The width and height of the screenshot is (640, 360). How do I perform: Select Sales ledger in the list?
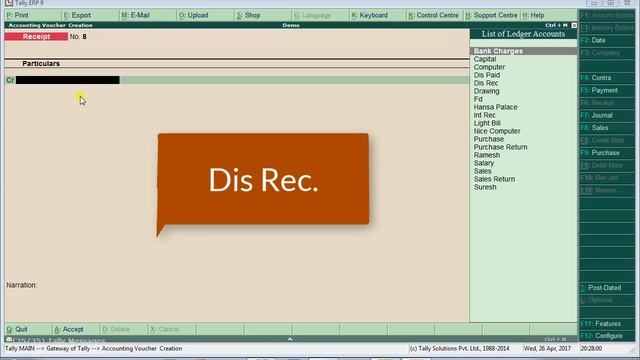tap(482, 171)
